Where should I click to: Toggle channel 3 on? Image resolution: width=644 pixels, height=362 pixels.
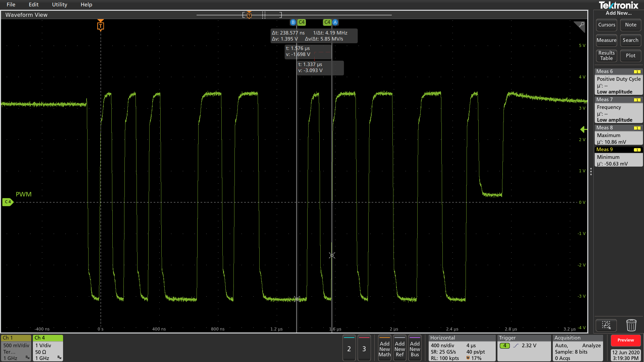click(364, 348)
